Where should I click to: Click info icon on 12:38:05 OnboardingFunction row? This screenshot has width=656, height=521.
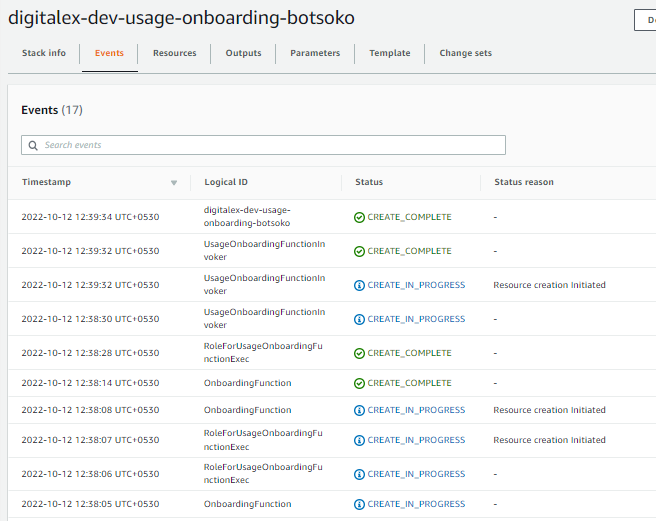pos(359,504)
